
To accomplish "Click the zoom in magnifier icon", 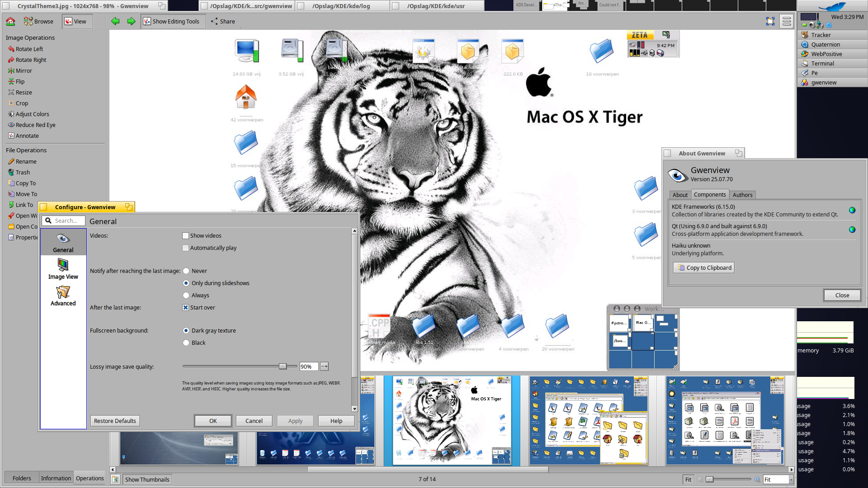I will click(757, 479).
